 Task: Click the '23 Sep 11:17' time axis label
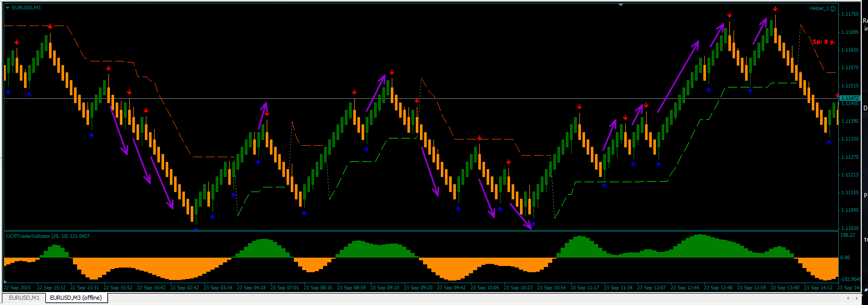tap(585, 288)
